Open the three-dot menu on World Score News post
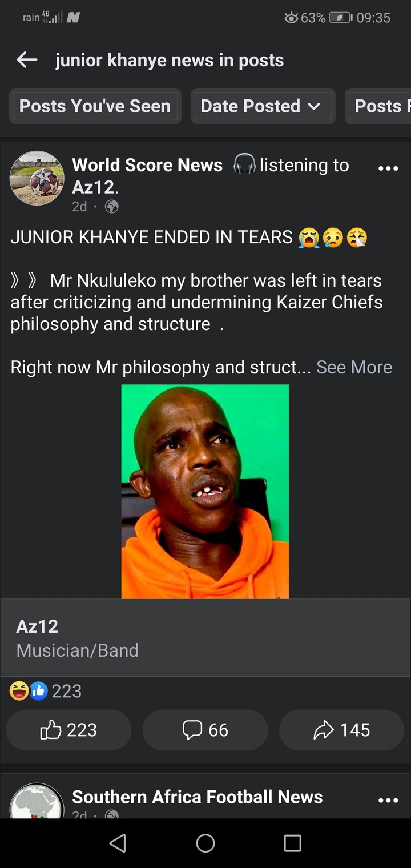411x868 pixels. point(388,169)
